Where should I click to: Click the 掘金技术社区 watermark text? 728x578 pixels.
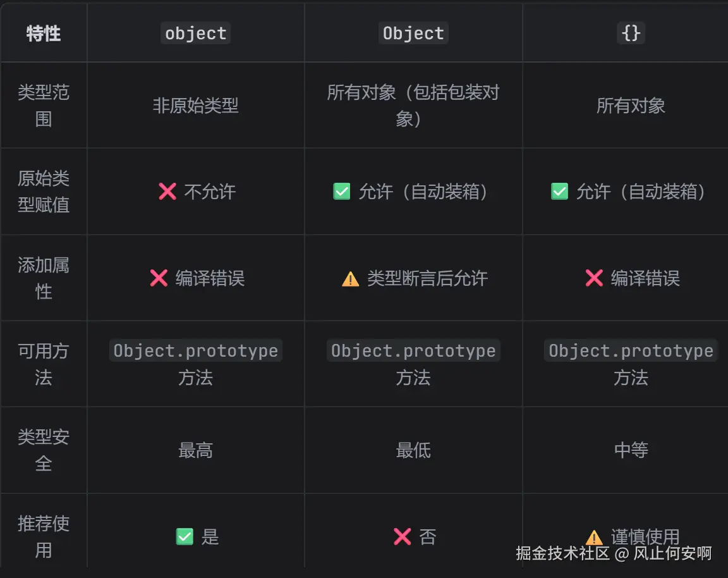562,553
